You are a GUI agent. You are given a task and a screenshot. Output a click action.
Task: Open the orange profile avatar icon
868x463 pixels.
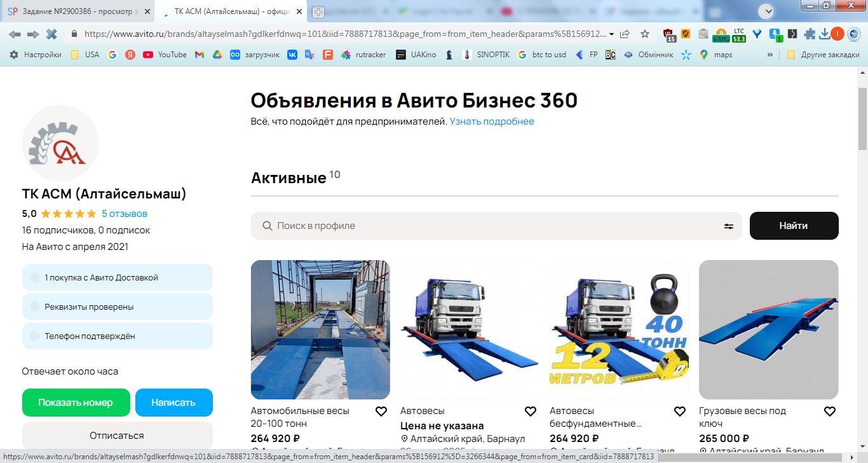(837, 34)
